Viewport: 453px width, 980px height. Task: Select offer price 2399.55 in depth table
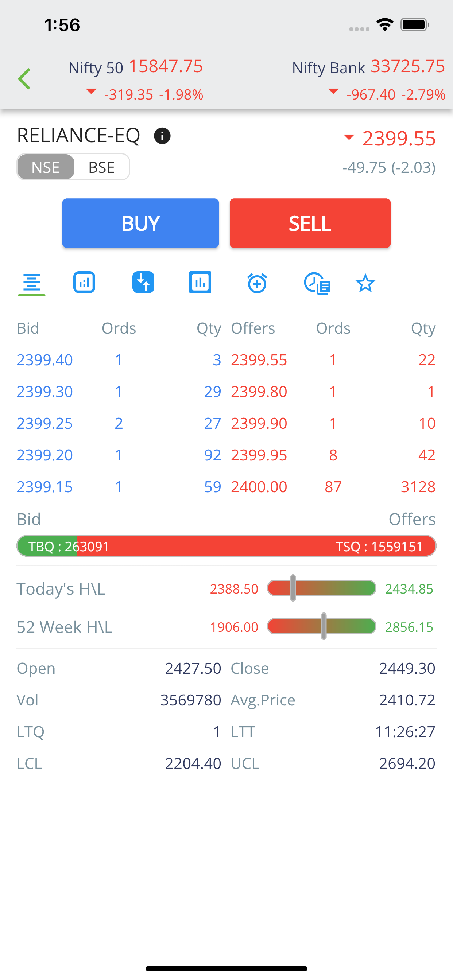[x=259, y=360]
